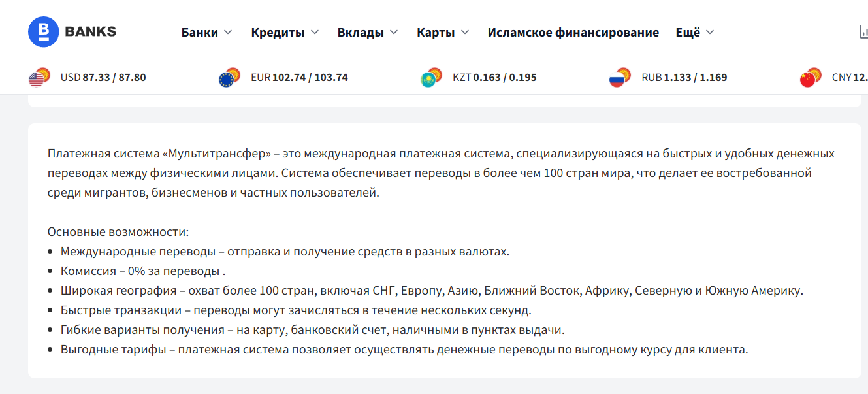Image resolution: width=868 pixels, height=394 pixels.
Task: Expand the Вклады dropdown
Action: pyautogui.click(x=368, y=32)
